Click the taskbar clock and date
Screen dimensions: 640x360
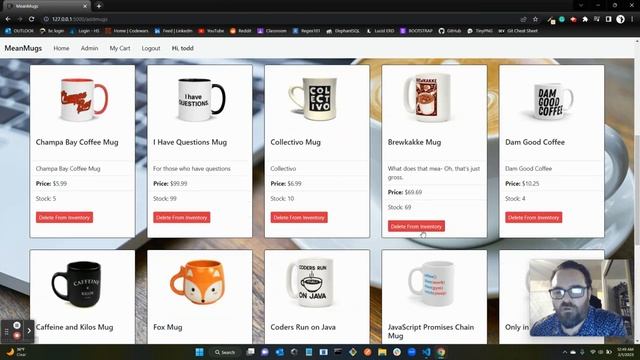coord(625,352)
